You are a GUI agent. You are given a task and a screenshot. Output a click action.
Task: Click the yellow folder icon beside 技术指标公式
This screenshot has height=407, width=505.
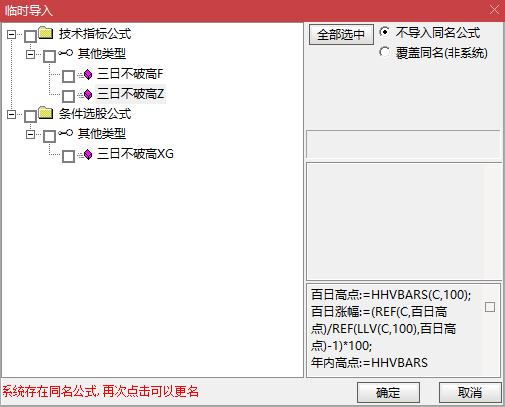tap(46, 33)
